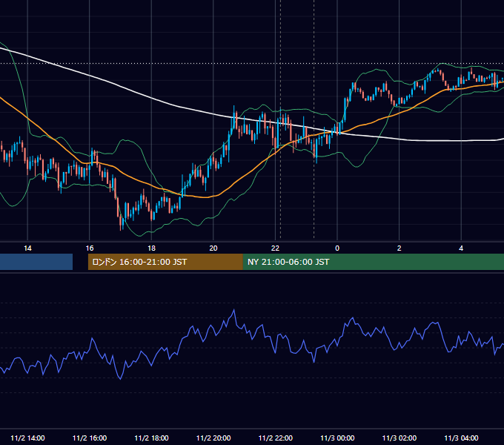Click the 11/3 00:00 time label
The width and height of the screenshot is (504, 445).
(337, 438)
